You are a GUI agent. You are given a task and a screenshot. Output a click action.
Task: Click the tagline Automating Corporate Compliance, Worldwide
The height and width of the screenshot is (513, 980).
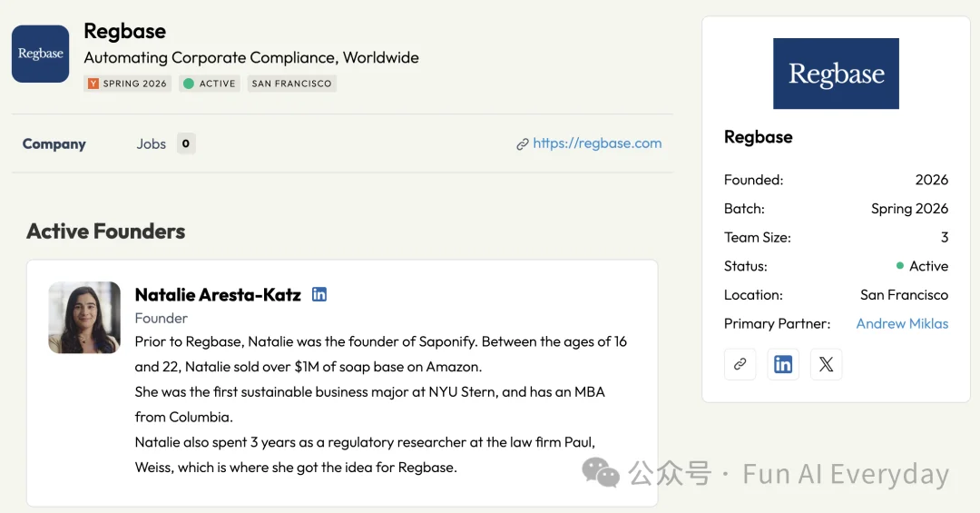(x=251, y=57)
